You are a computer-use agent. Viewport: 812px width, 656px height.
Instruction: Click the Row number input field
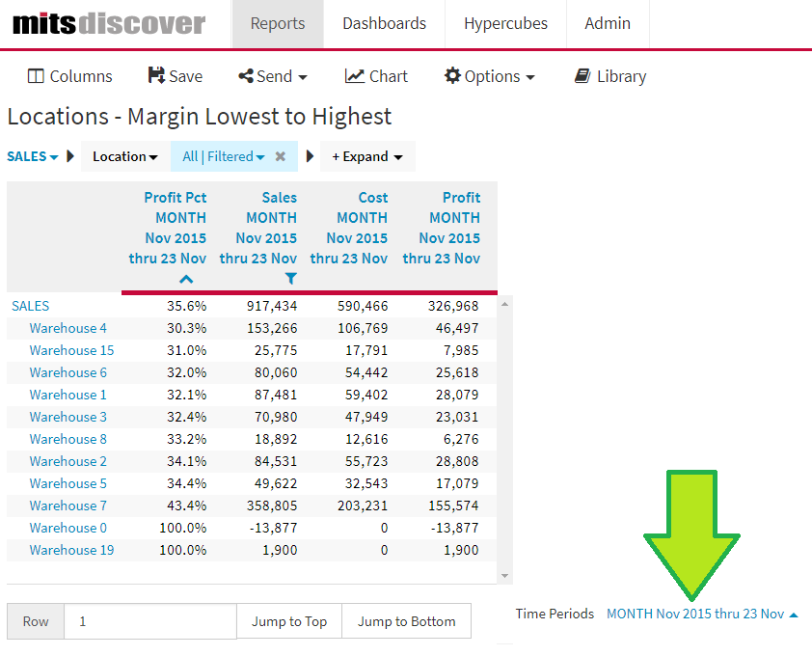[x=150, y=621]
